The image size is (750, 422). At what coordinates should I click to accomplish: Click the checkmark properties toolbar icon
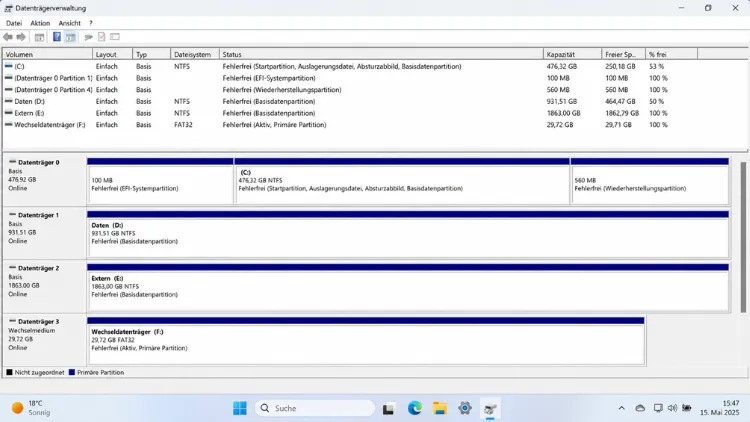[101, 37]
